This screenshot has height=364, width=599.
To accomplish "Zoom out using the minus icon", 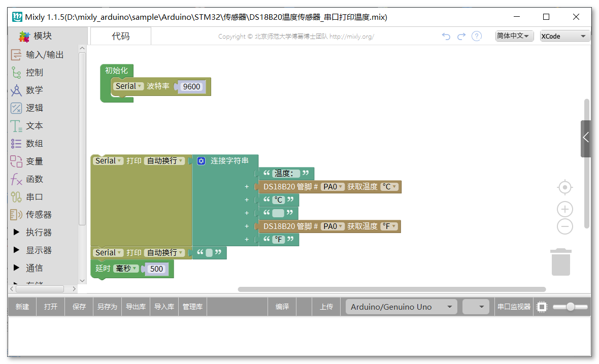I will [564, 226].
